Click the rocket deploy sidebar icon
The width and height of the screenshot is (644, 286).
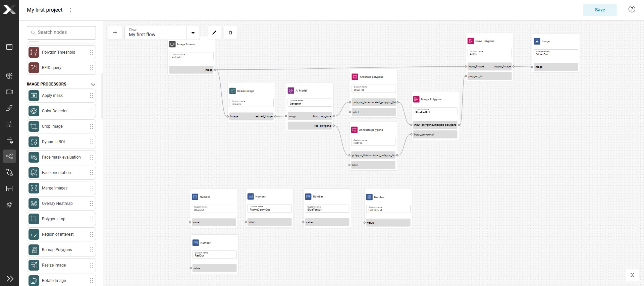point(9,205)
